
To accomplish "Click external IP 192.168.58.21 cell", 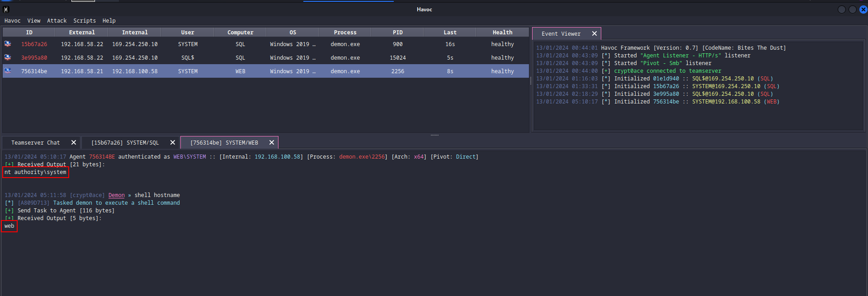I will click(82, 71).
